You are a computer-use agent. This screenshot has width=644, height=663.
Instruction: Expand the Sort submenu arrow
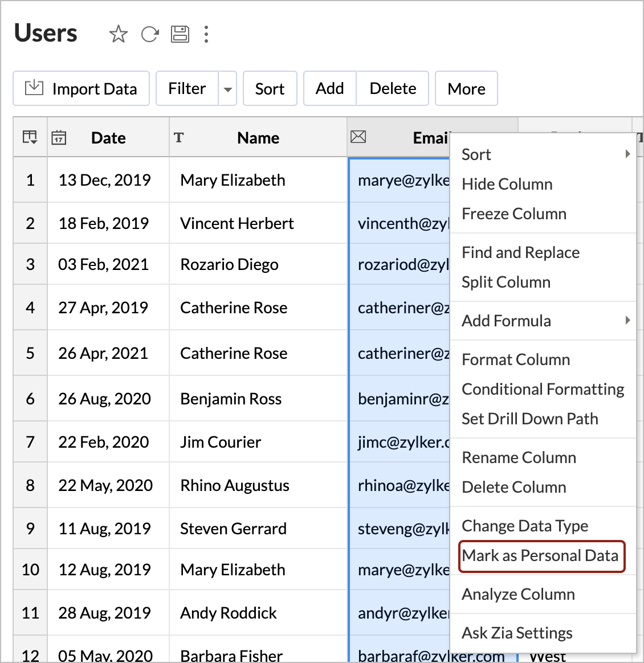coord(627,154)
